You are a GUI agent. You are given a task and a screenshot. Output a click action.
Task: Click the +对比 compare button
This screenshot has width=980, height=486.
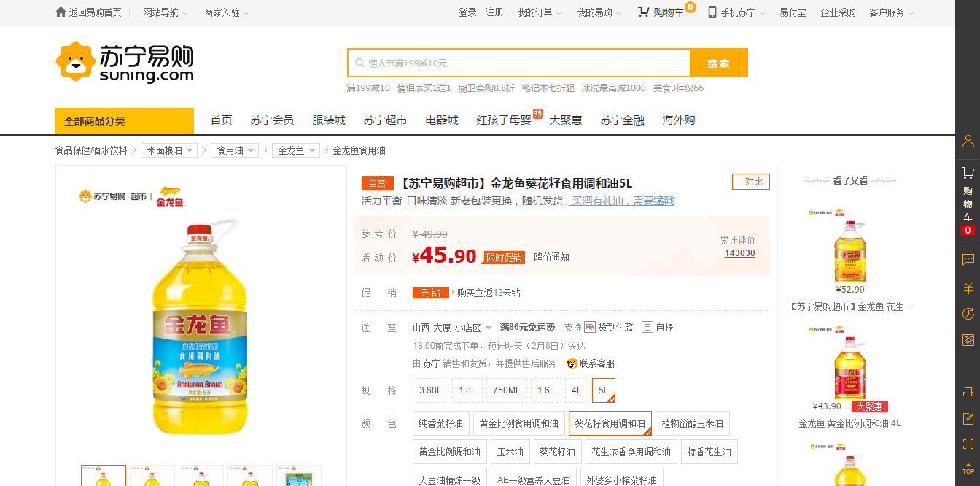[x=751, y=182]
